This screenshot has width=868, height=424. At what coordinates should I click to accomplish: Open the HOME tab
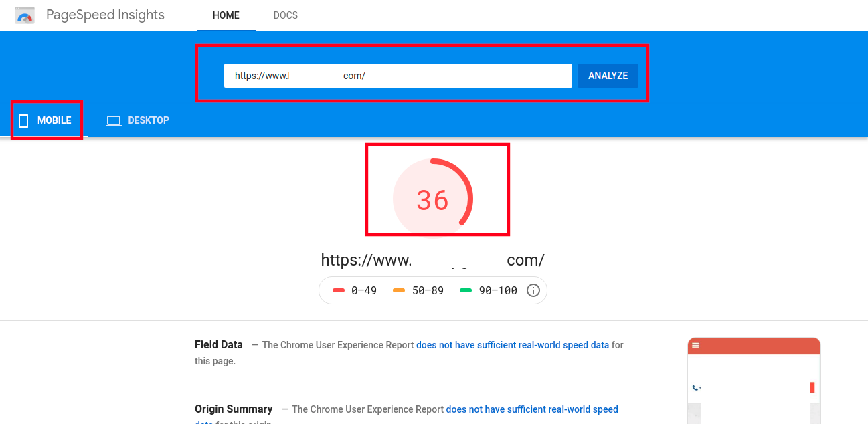[x=226, y=15]
